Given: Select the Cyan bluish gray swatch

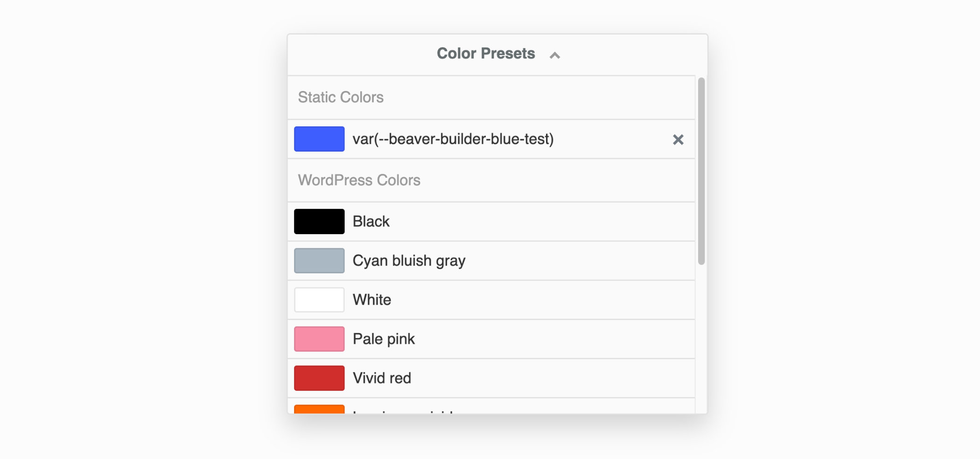Looking at the screenshot, I should (319, 260).
